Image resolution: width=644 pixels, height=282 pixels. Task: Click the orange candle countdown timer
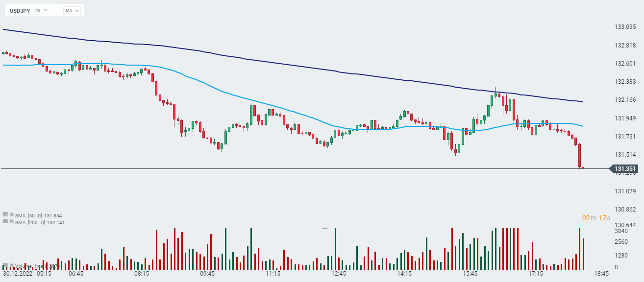593,217
